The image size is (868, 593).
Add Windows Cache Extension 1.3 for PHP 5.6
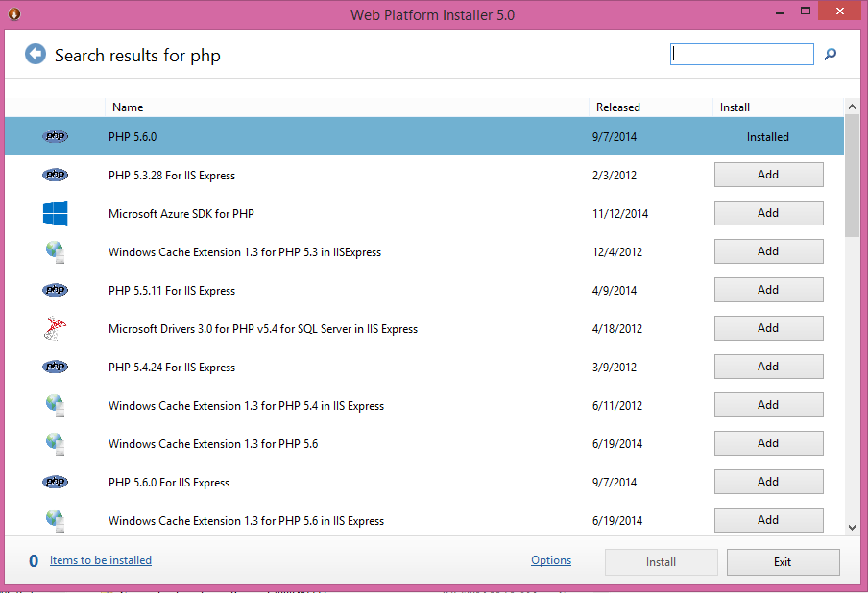point(768,443)
